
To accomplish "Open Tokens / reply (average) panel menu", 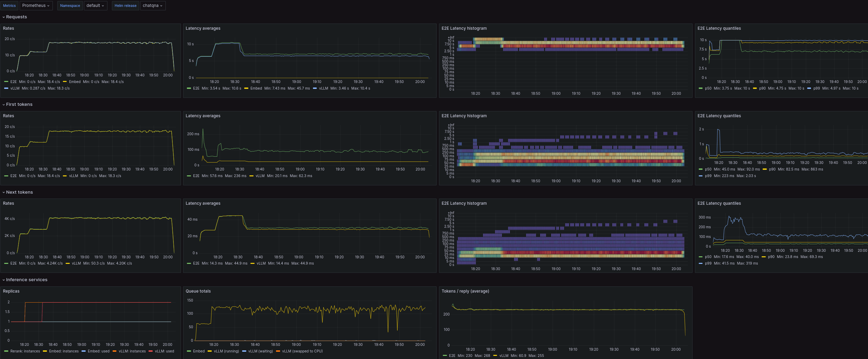I will (465, 291).
